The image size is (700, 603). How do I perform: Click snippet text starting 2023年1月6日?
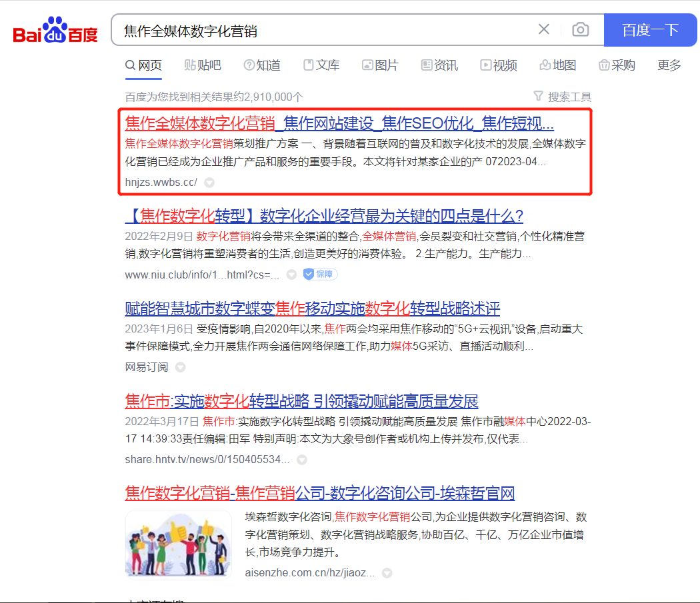[x=354, y=337]
